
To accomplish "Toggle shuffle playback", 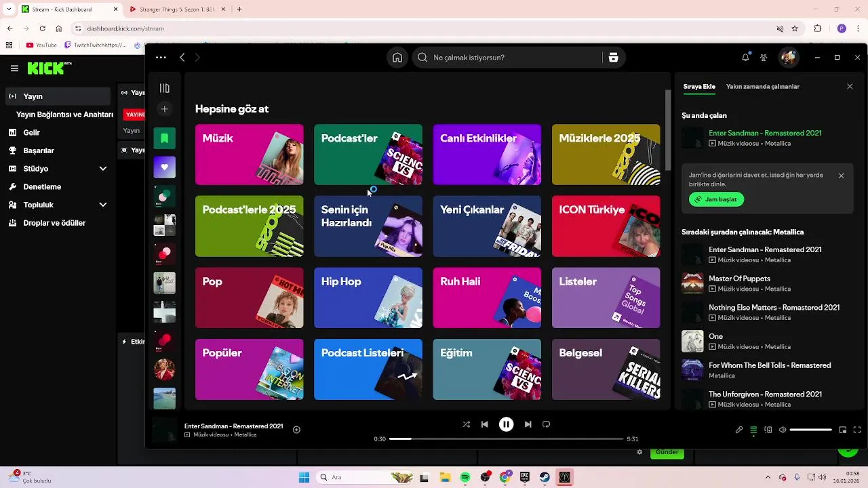I will 466,424.
